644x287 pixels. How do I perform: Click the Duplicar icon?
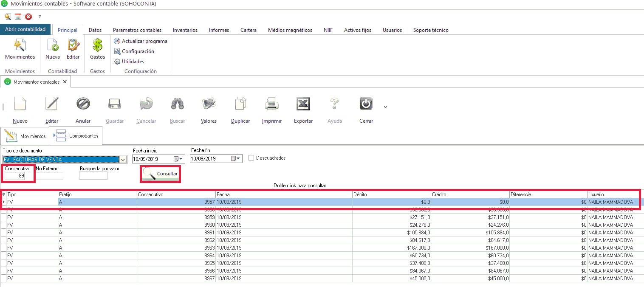point(240,104)
